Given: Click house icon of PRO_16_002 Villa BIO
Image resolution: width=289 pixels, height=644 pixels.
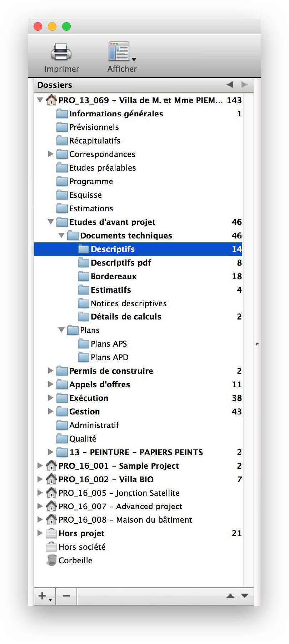Looking at the screenshot, I should tap(51, 479).
